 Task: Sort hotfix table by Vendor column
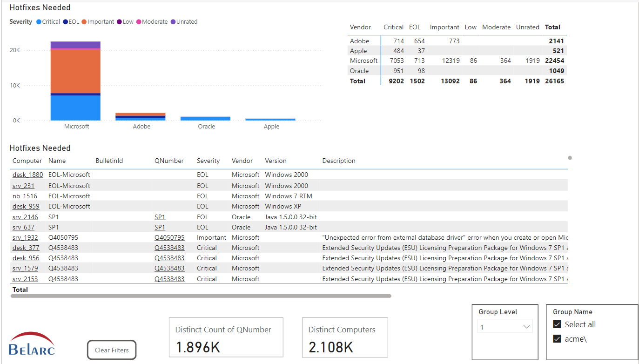coord(242,161)
